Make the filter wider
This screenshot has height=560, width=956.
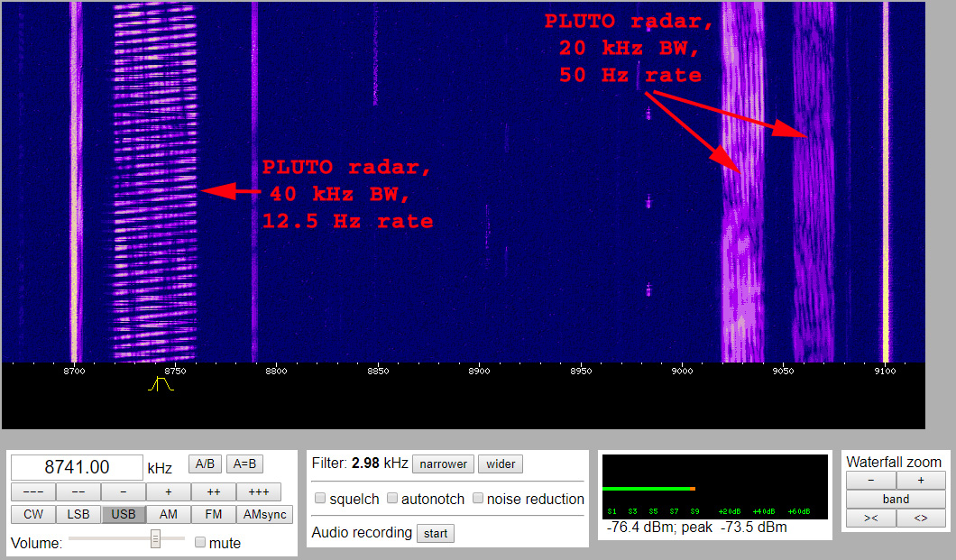(x=501, y=464)
